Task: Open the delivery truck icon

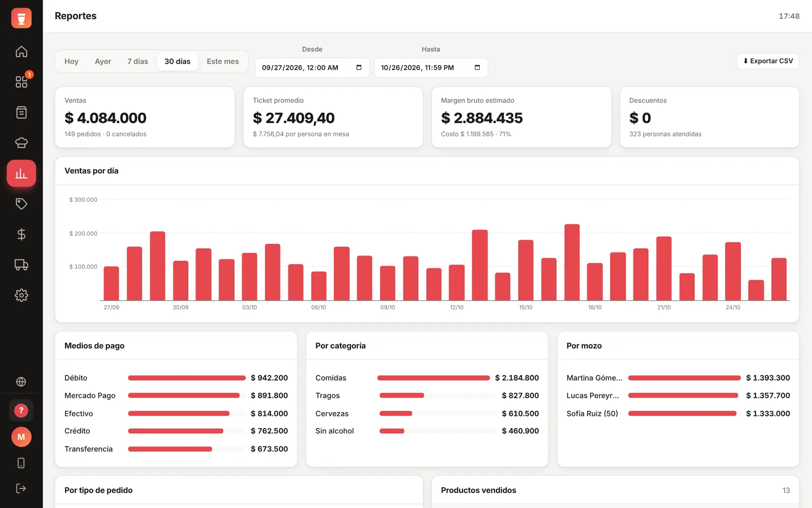Action: pos(21,265)
